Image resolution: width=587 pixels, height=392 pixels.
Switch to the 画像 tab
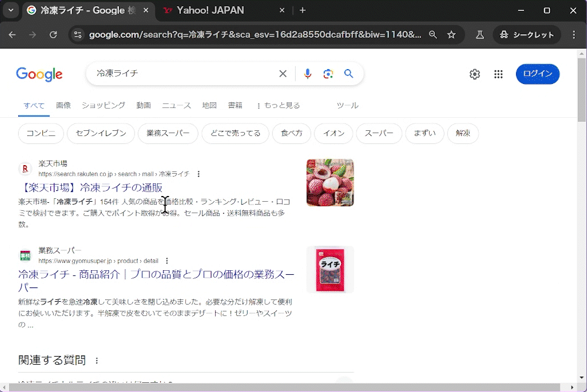pos(64,106)
